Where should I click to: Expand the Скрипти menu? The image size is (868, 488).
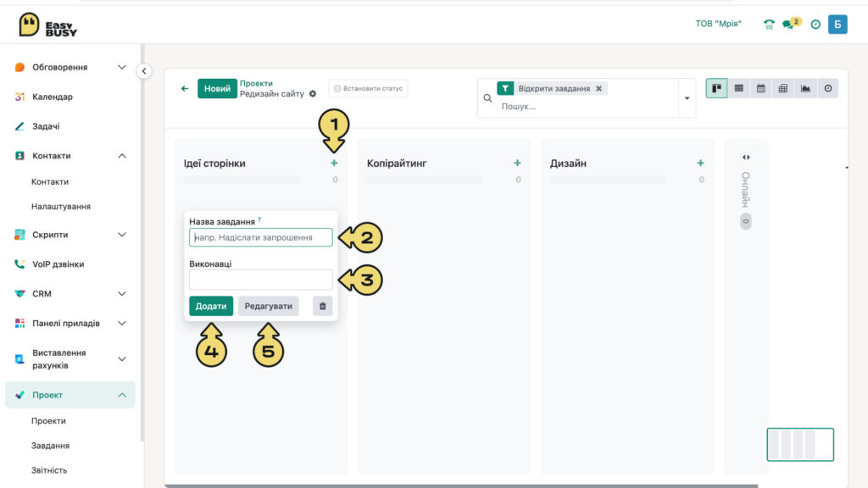click(122, 235)
